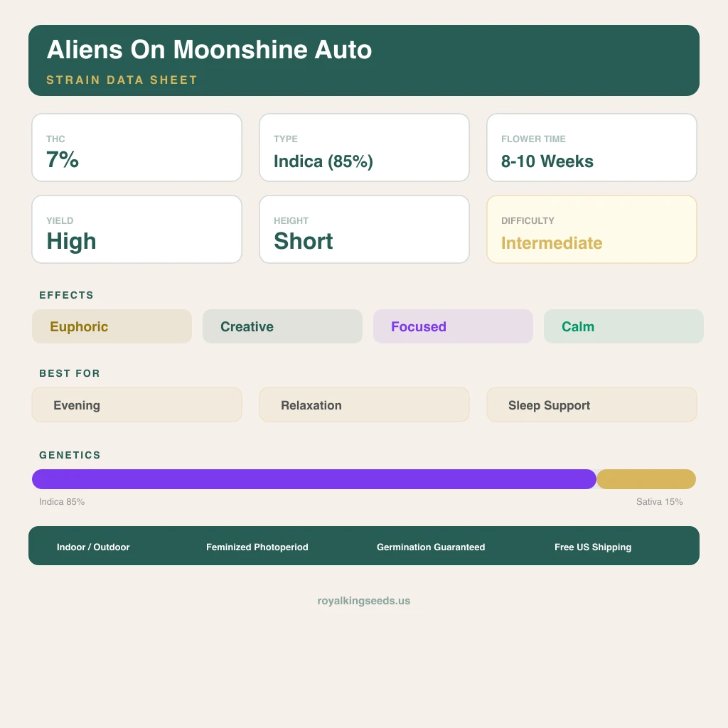Screen dimensions: 728x728
Task: Click the THC 7% card
Action: pyautogui.click(x=136, y=148)
